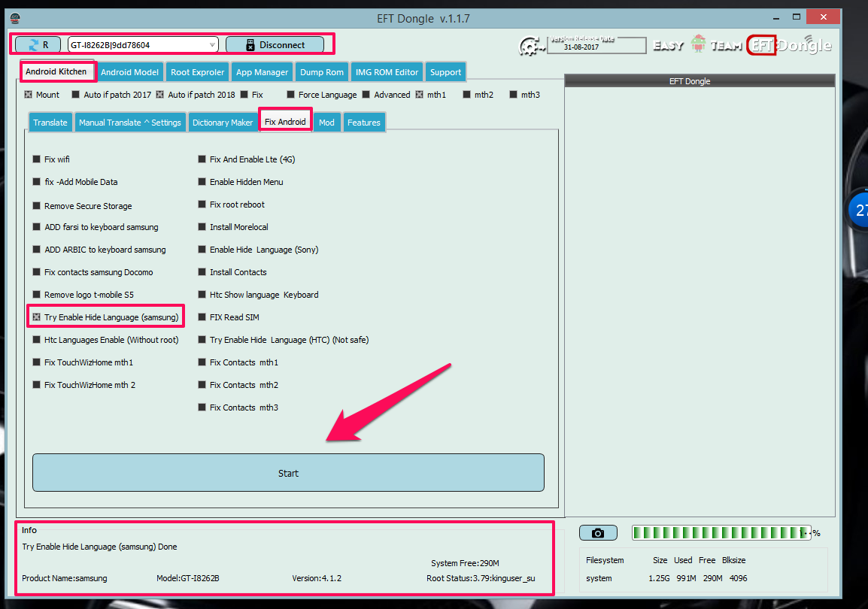Check fix -Add Mobile Data

tap(37, 181)
